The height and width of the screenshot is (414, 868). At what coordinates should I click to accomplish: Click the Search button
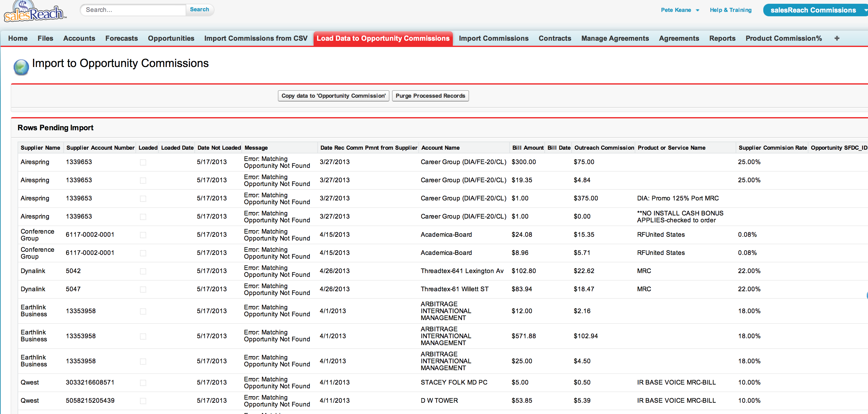tap(199, 9)
